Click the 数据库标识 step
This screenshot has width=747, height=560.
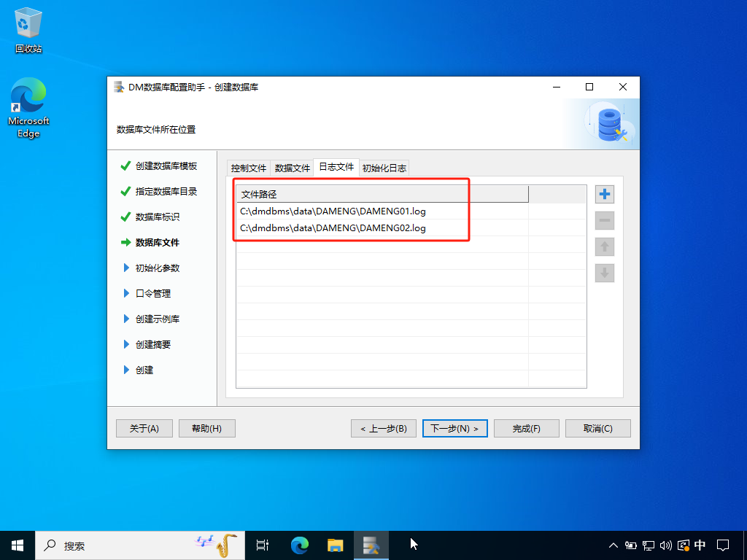[x=158, y=217]
